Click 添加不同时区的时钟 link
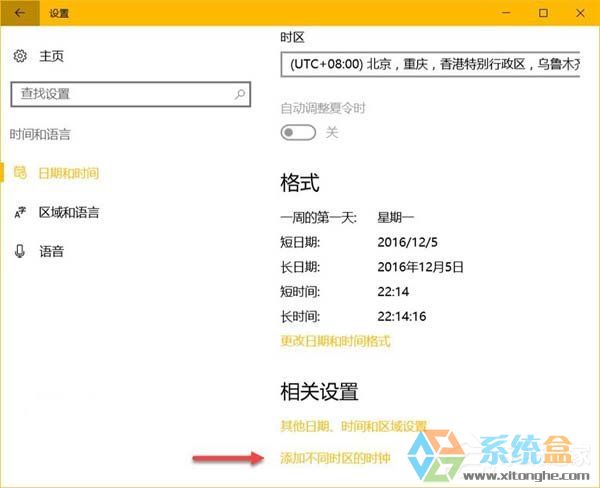The image size is (600, 488). coord(336,457)
